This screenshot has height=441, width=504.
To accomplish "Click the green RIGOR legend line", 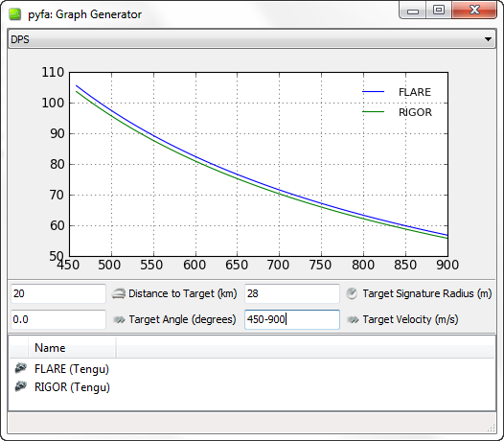I will (x=373, y=112).
